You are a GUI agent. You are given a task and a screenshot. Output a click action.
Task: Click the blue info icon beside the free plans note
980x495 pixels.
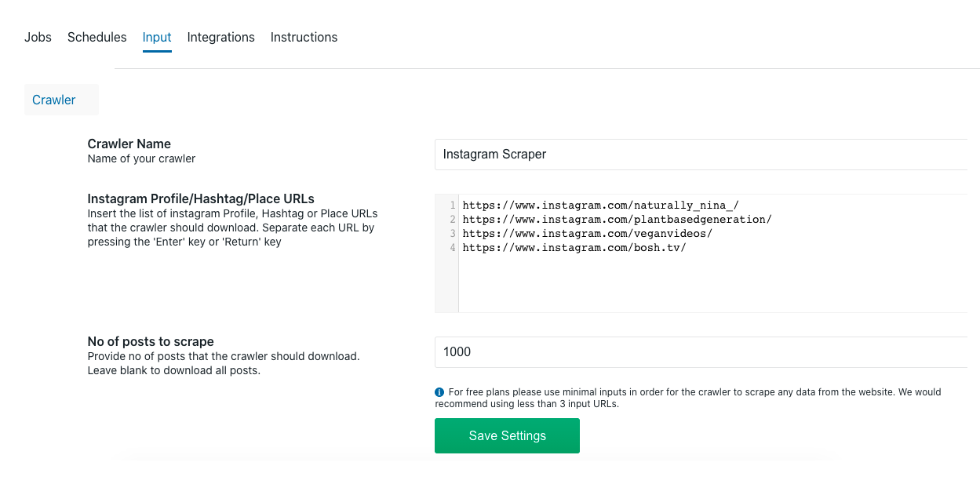[x=439, y=392]
